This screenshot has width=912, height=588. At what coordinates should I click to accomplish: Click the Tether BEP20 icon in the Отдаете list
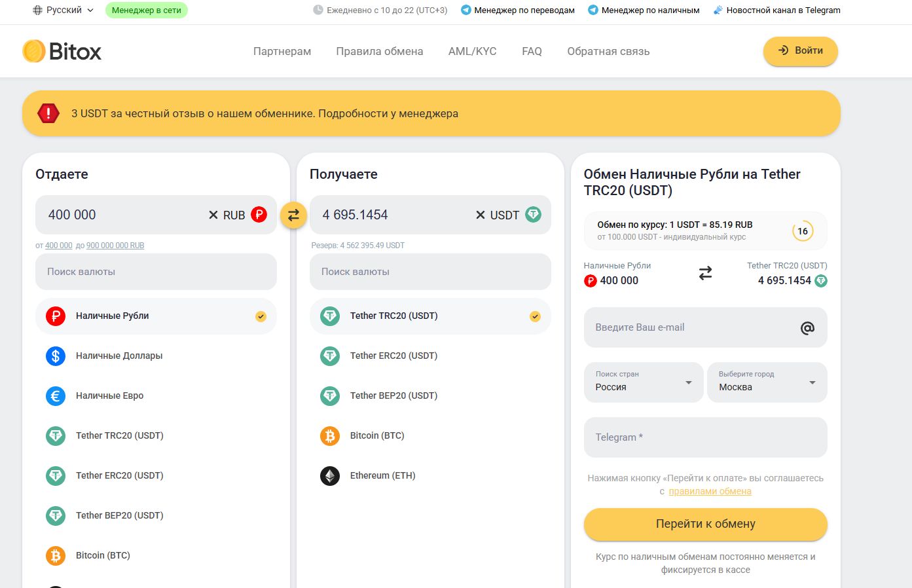56,515
